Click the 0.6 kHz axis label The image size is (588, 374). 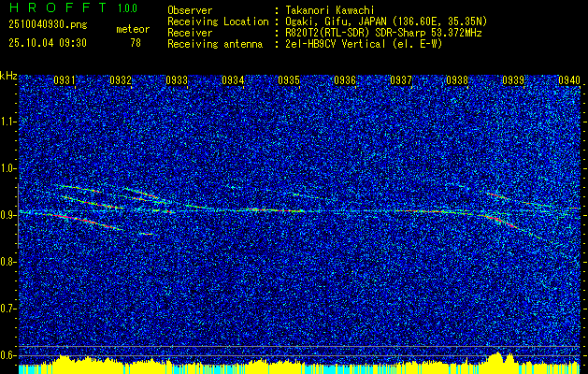(7, 355)
